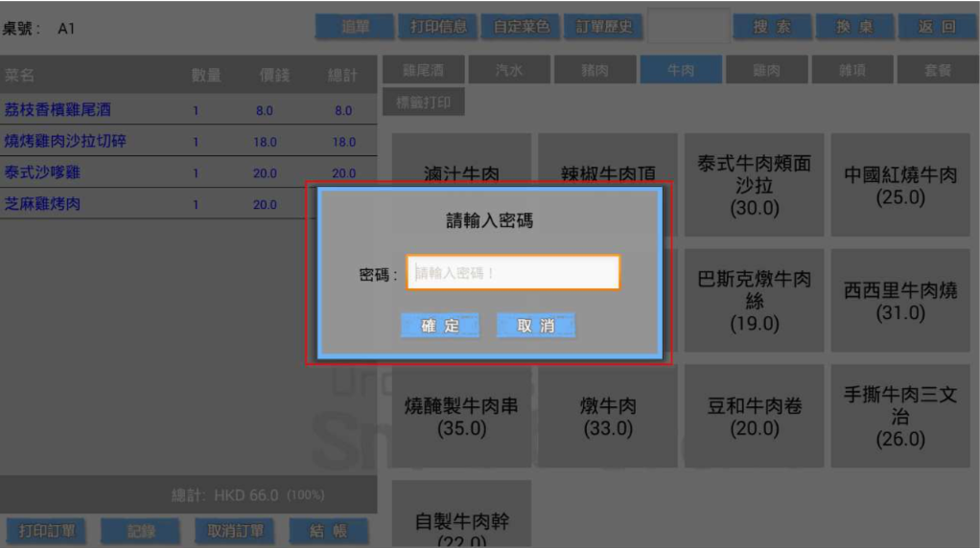This screenshot has height=548, width=980.
Task: Click the 打印訂單 print order button
Action: pyautogui.click(x=46, y=531)
